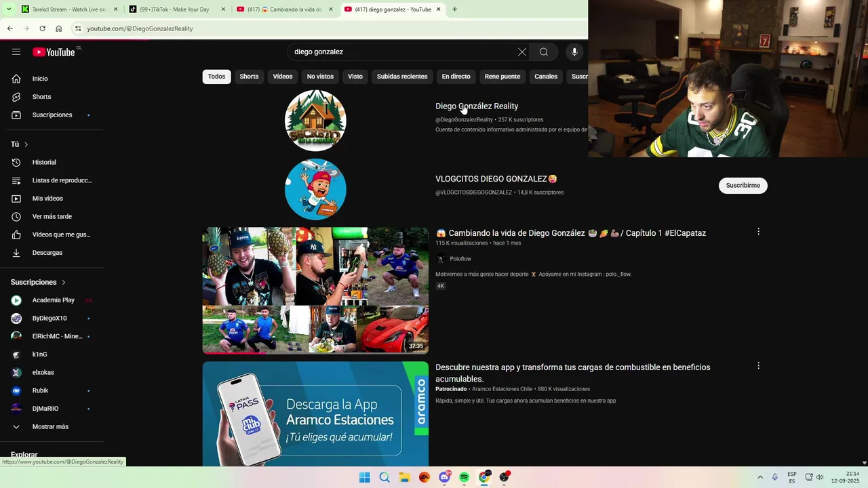Switch to the TikTok browser tab
The image size is (868, 488).
pyautogui.click(x=176, y=9)
